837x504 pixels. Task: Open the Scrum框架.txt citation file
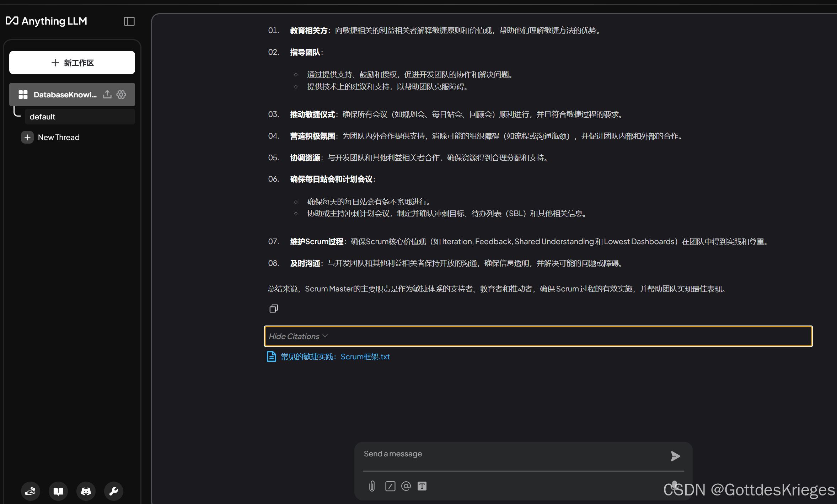[x=335, y=356]
